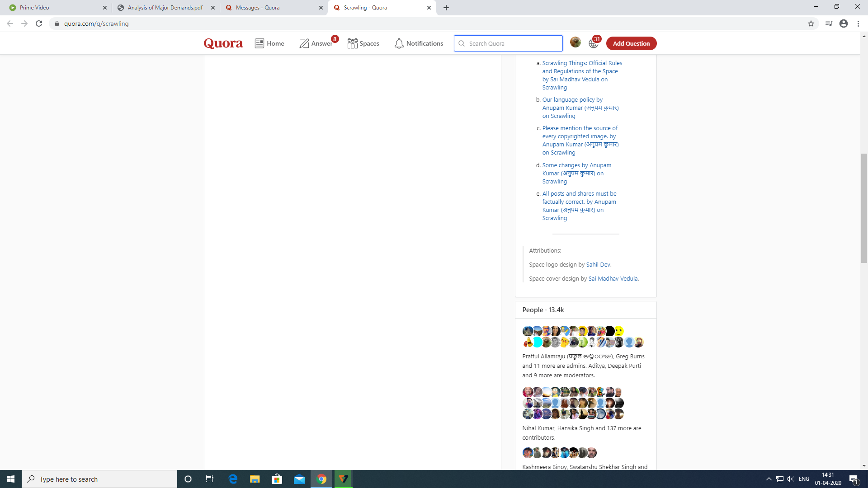Open the green V app in taskbar

tap(344, 479)
